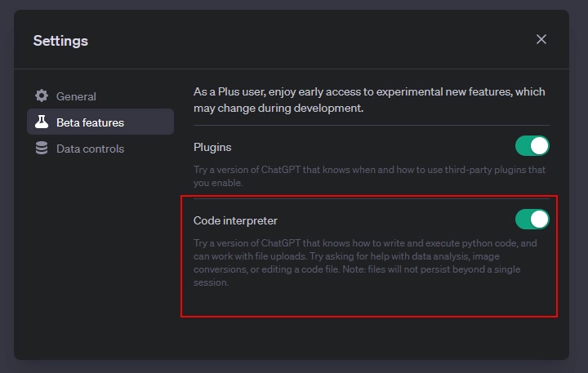Screen dimensions: 588x373
Task: Click the Plugins label
Action: coord(212,148)
